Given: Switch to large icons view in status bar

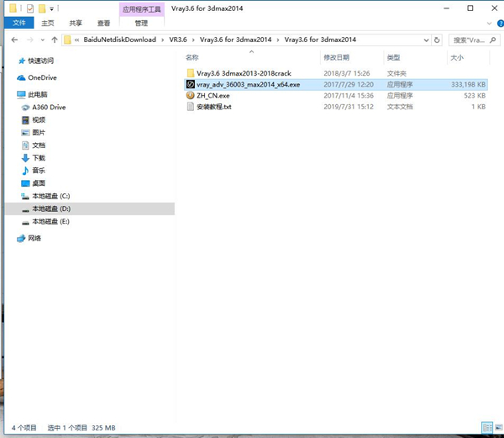Looking at the screenshot, I should [497, 426].
